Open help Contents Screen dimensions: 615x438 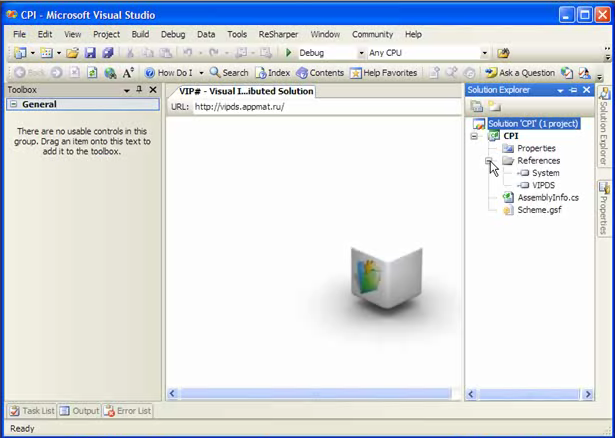[x=320, y=73]
